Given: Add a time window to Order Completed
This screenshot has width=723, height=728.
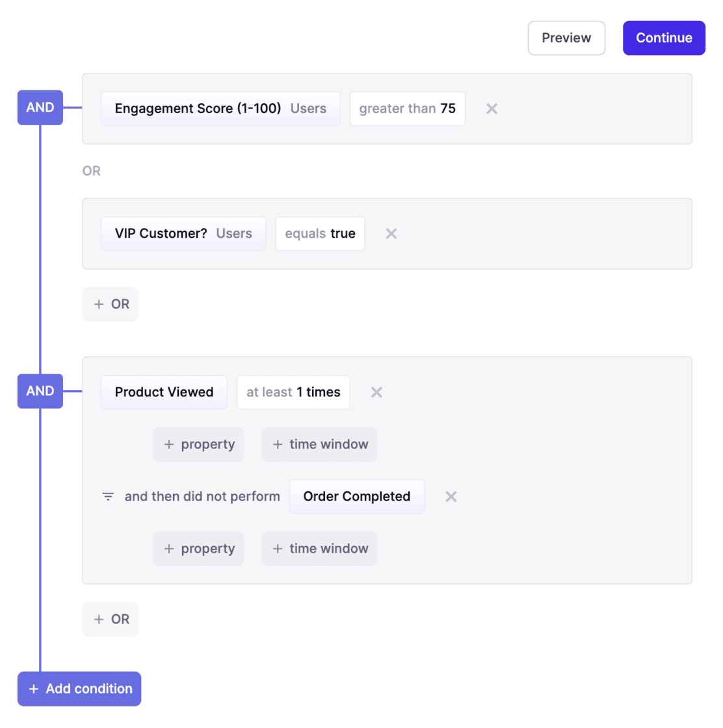Looking at the screenshot, I should click(319, 549).
